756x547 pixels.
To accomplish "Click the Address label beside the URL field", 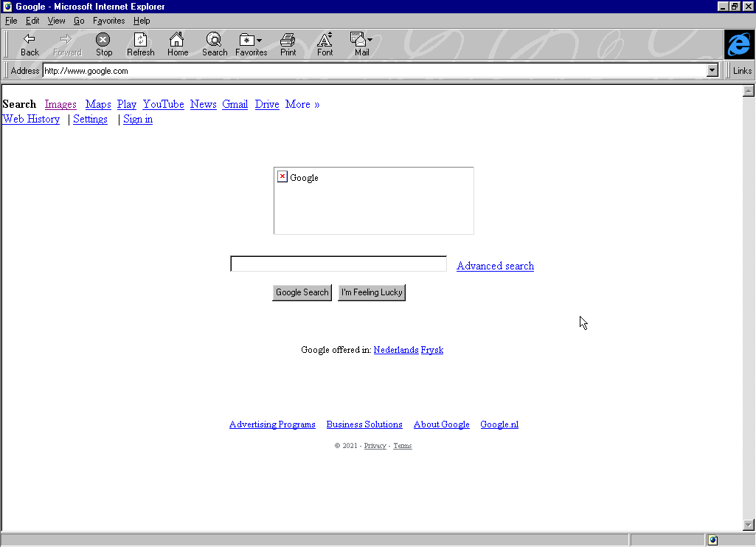I will (24, 70).
